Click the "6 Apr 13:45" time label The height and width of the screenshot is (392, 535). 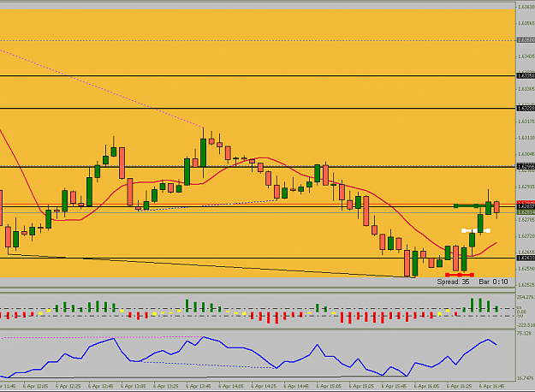pos(199,386)
